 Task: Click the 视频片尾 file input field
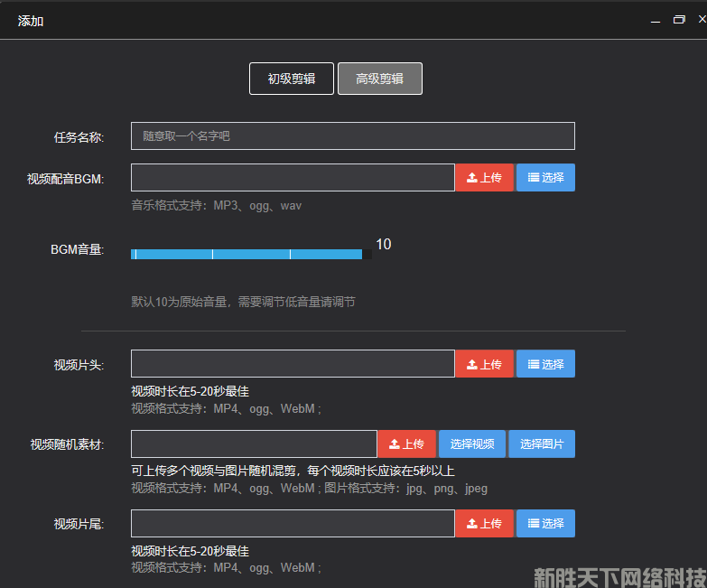[x=293, y=524]
